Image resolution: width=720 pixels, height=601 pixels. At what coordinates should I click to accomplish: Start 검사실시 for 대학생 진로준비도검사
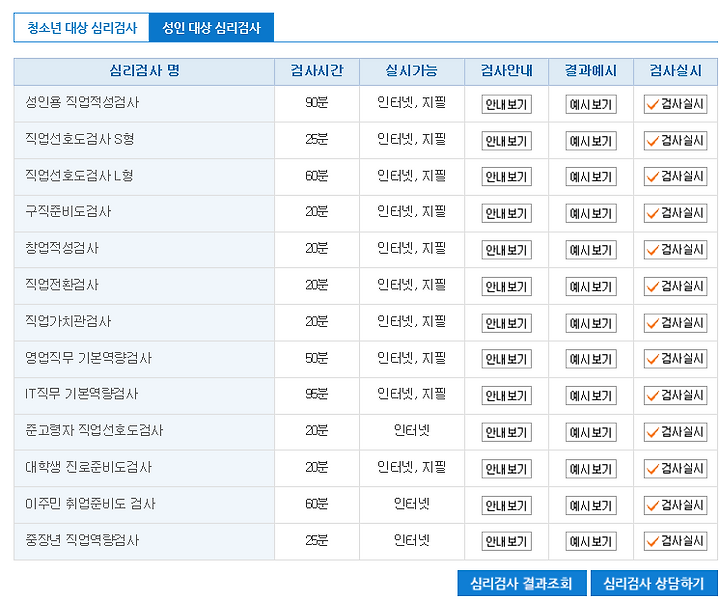coord(675,469)
